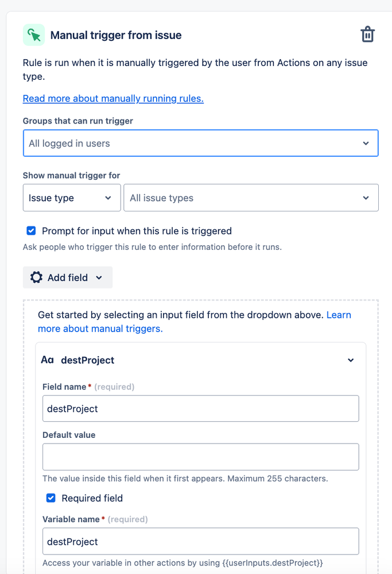392x574 pixels.
Task: Click the Default value input box
Action: coord(200,457)
